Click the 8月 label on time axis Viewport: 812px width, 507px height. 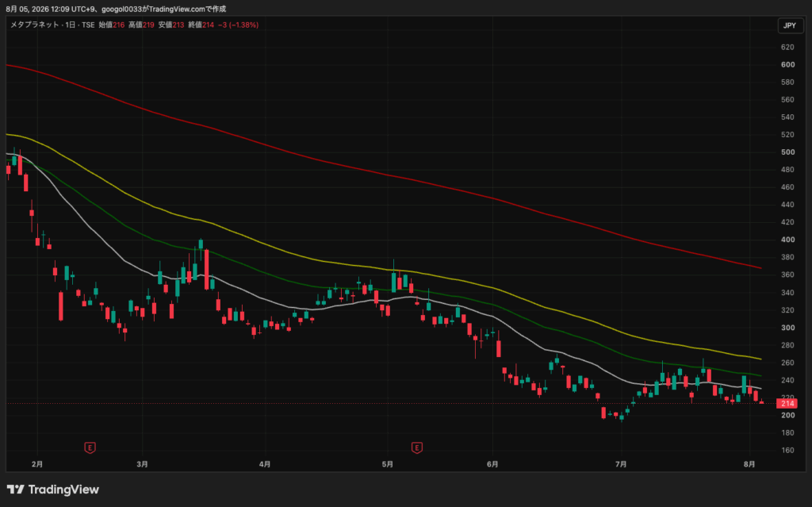(x=749, y=464)
